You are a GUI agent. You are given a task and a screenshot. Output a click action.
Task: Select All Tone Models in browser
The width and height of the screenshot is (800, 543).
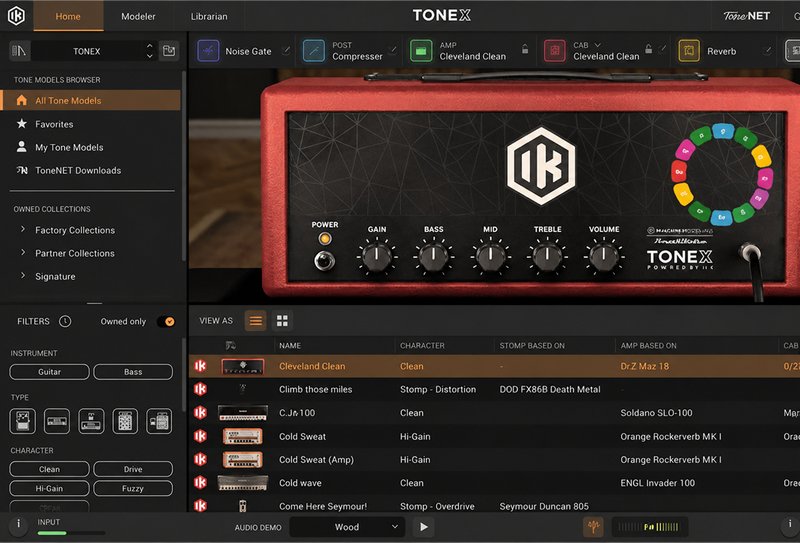[x=91, y=100]
